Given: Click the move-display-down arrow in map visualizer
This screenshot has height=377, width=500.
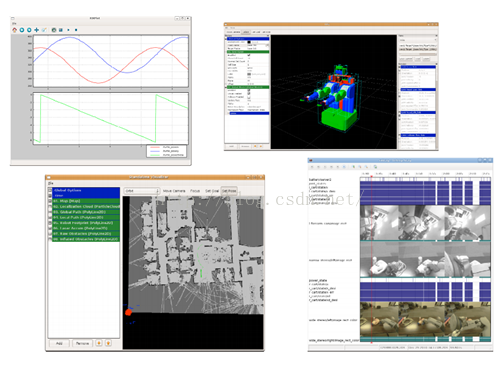Looking at the screenshot, I should pyautogui.click(x=108, y=343).
